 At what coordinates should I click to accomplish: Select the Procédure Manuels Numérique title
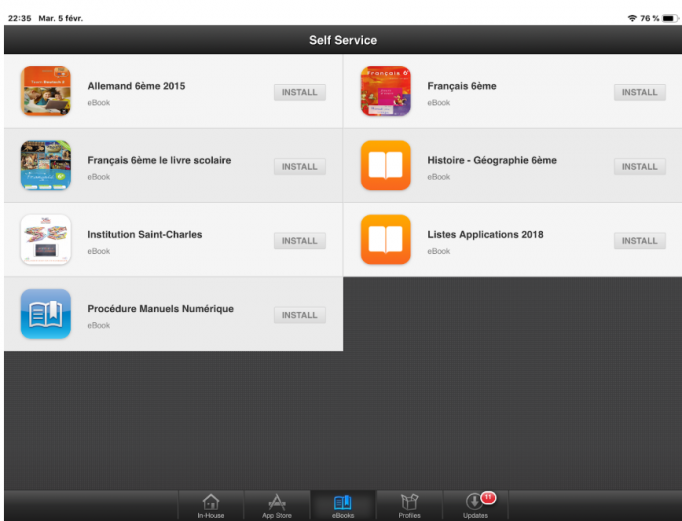pyautogui.click(x=160, y=309)
